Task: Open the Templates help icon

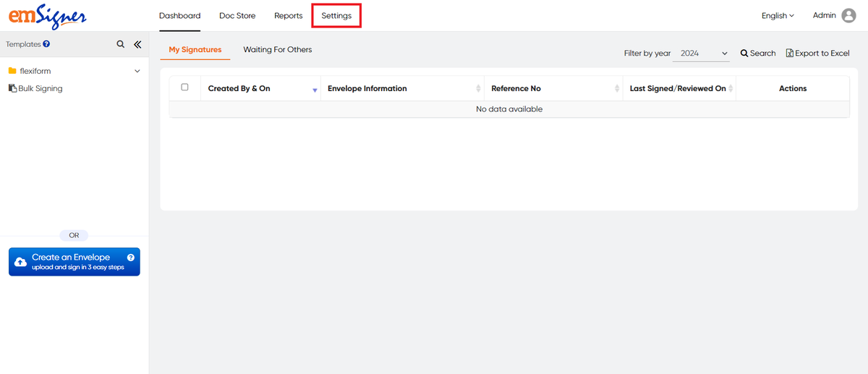Action: pos(46,44)
